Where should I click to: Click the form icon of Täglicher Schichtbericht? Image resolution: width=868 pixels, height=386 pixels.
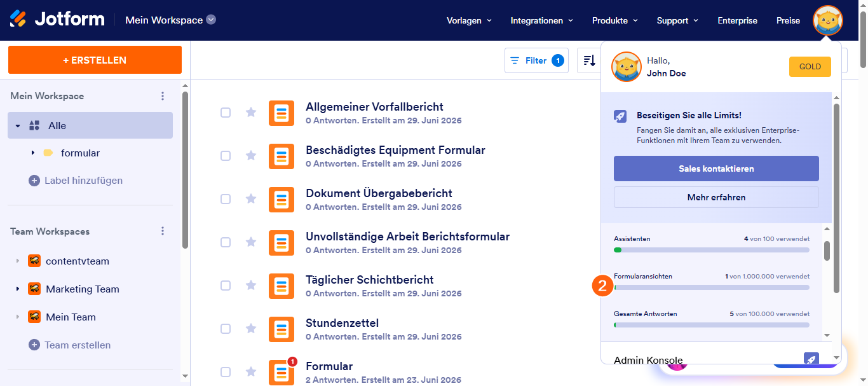point(281,286)
